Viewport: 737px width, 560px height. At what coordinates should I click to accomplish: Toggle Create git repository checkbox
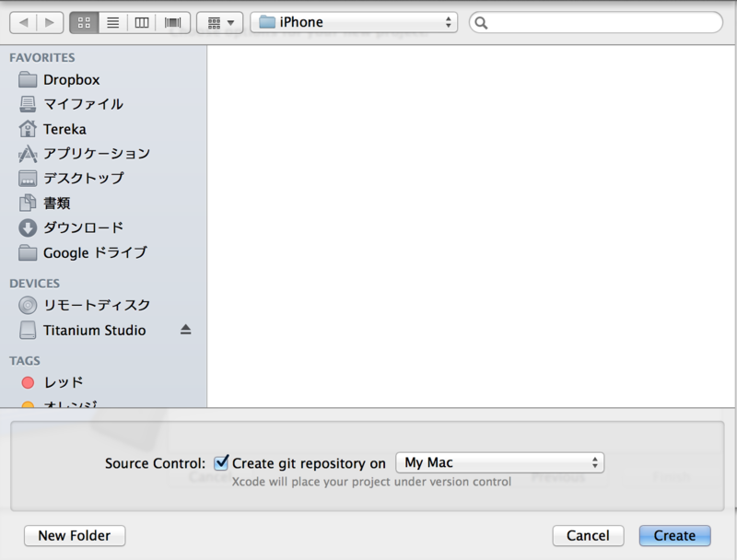tap(221, 462)
